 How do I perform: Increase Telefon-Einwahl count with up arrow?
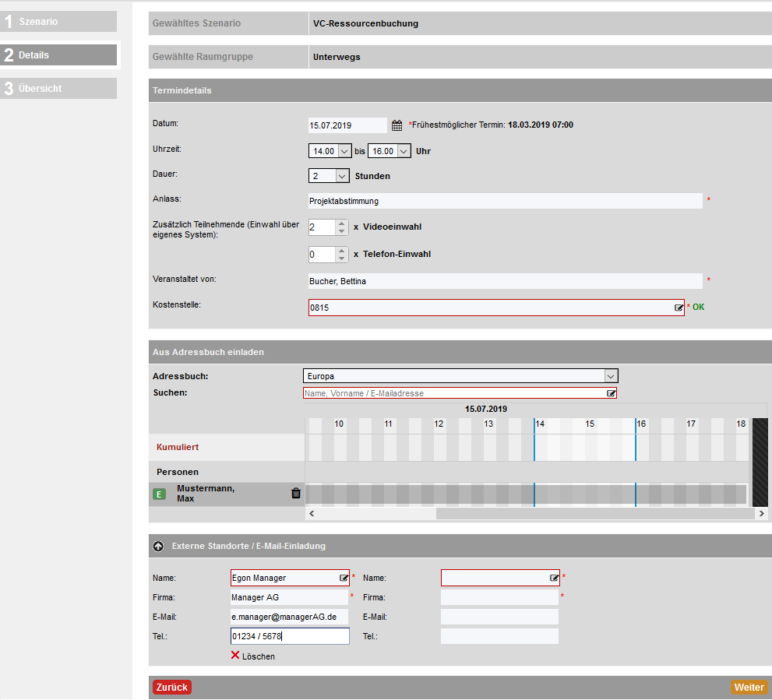pyautogui.click(x=342, y=251)
